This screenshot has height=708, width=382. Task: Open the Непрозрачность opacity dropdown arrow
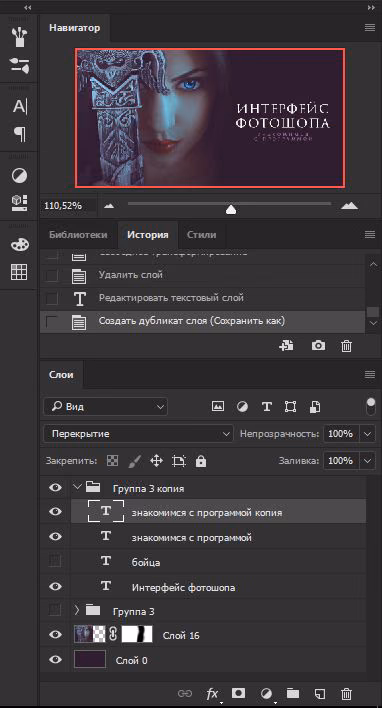pos(368,434)
